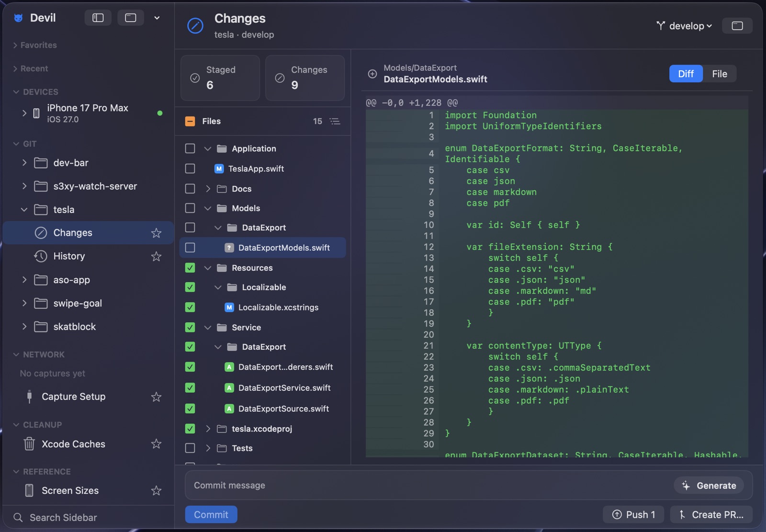Click the swipe-goal folder icon
The width and height of the screenshot is (766, 532).
point(41,303)
